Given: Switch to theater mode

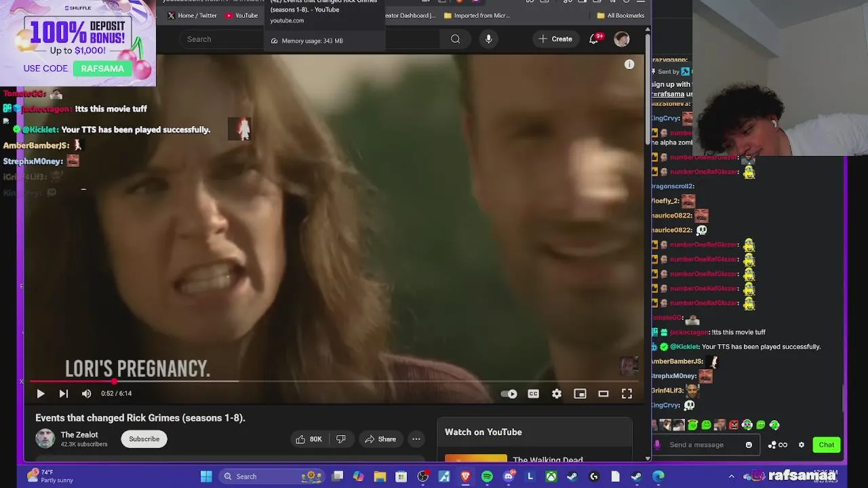Looking at the screenshot, I should pos(603,394).
